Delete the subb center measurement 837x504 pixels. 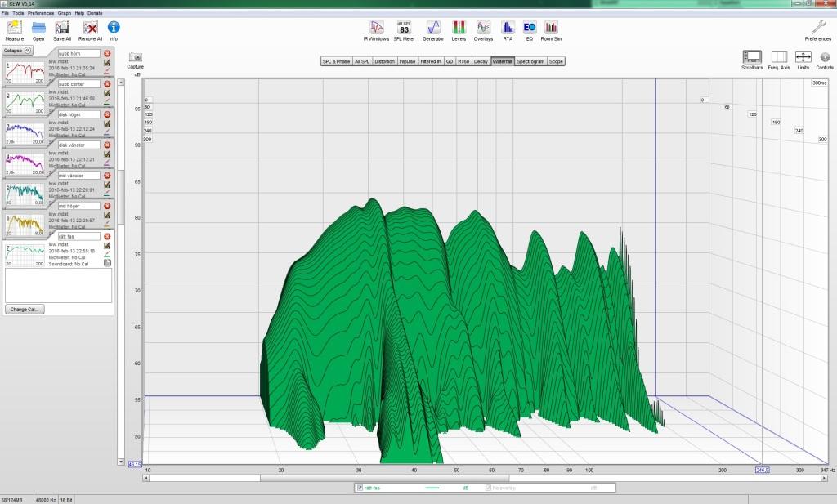107,84
